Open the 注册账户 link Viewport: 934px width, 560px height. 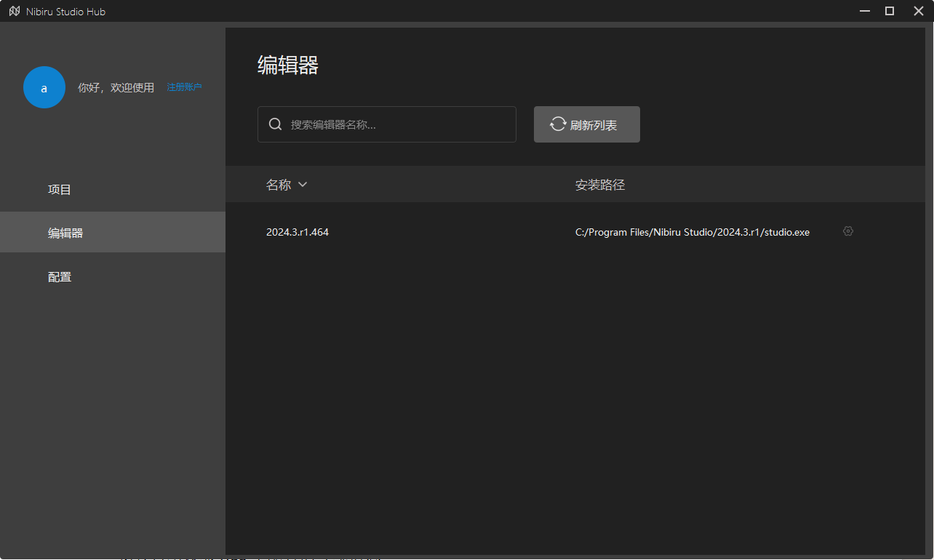[x=184, y=87]
